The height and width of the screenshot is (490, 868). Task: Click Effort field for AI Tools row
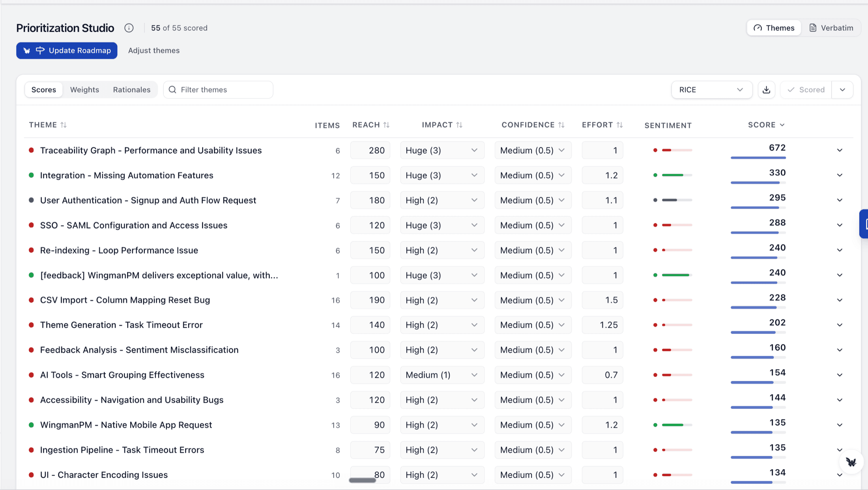602,375
